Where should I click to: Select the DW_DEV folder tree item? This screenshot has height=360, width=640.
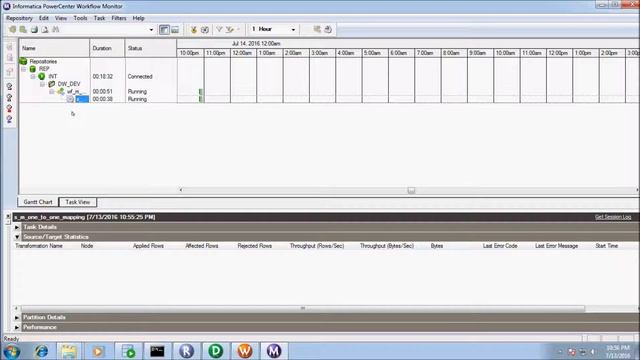point(69,84)
